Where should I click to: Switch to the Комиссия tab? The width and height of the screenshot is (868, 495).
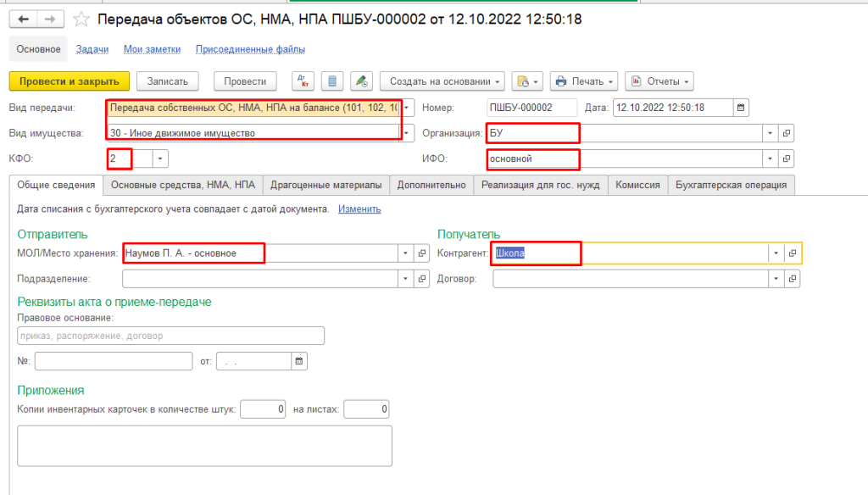tap(637, 185)
